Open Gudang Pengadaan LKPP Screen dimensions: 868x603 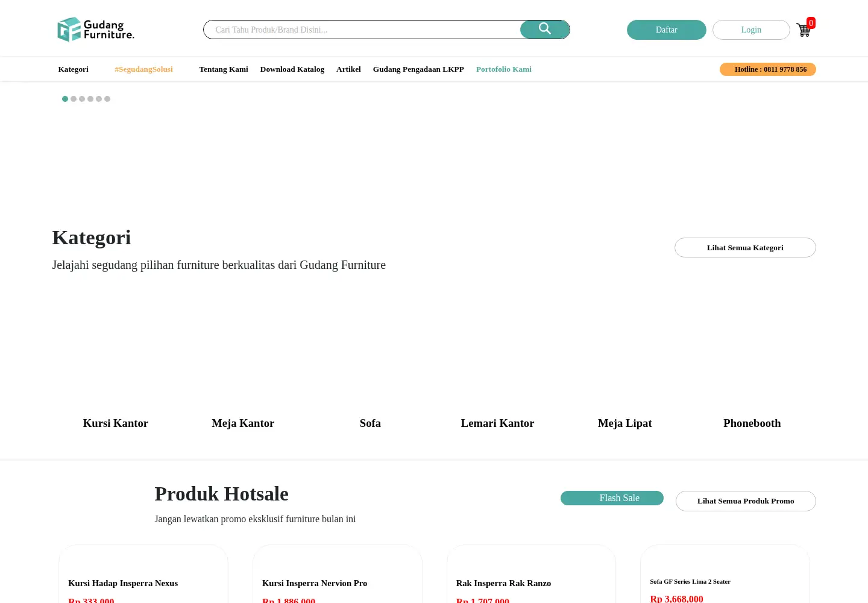418,69
